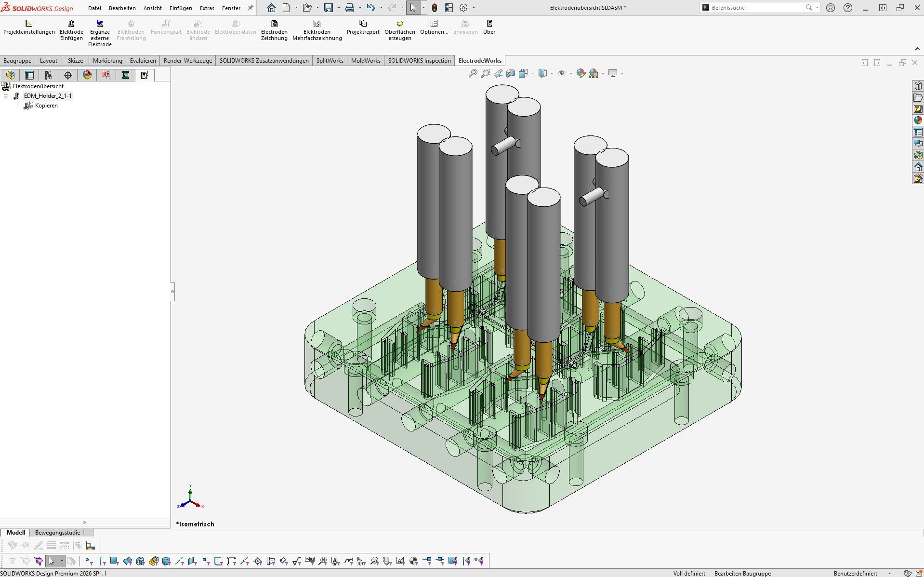Image resolution: width=924 pixels, height=577 pixels.
Task: Click the Elektrode Einfügen tool
Action: pyautogui.click(x=71, y=30)
